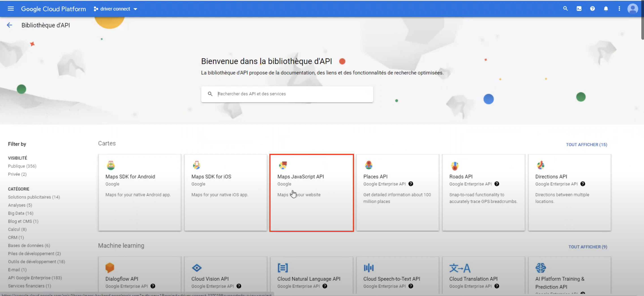Image resolution: width=644 pixels, height=296 pixels.
Task: Click the search icon in top bar
Action: [x=565, y=9]
